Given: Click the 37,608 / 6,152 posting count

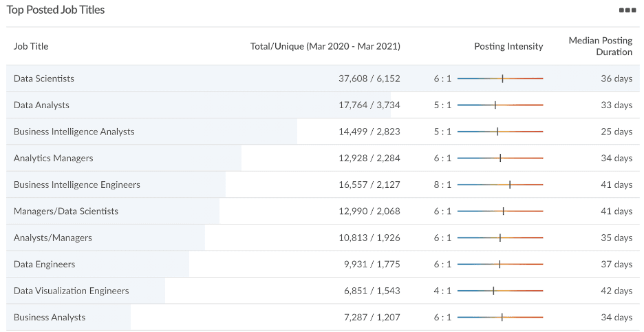Looking at the screenshot, I should (369, 79).
